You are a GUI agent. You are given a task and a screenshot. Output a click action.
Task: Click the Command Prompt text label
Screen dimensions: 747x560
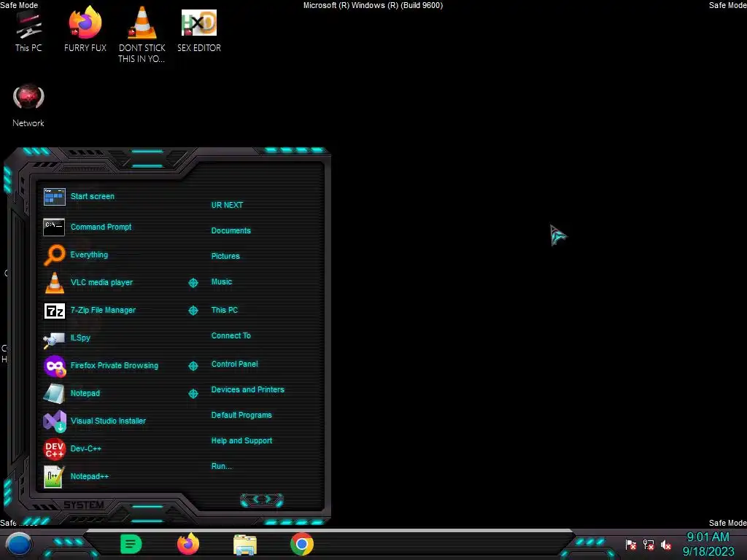click(x=101, y=227)
